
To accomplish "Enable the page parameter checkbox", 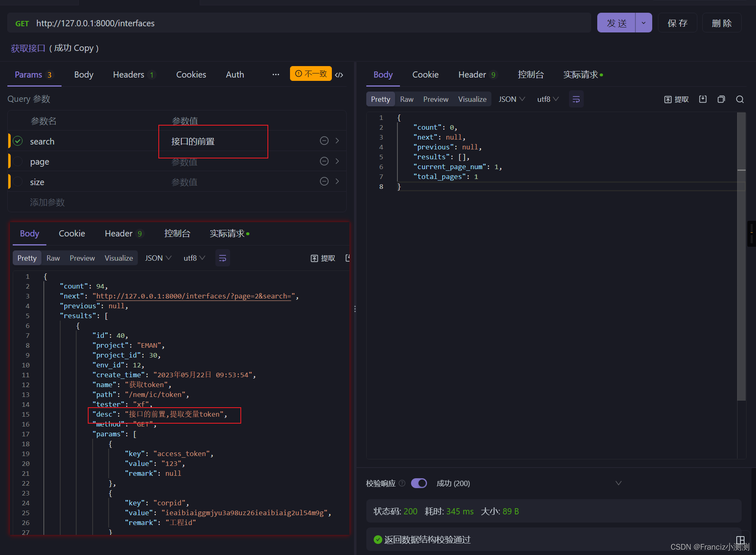I will [x=18, y=161].
